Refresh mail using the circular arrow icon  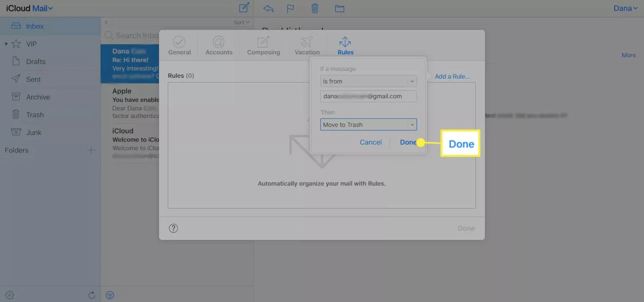[92, 295]
